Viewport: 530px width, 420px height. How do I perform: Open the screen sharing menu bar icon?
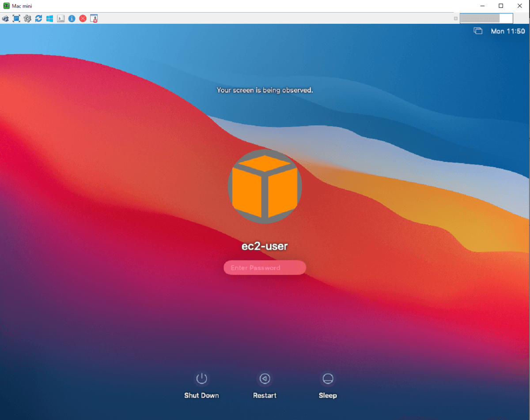[478, 31]
